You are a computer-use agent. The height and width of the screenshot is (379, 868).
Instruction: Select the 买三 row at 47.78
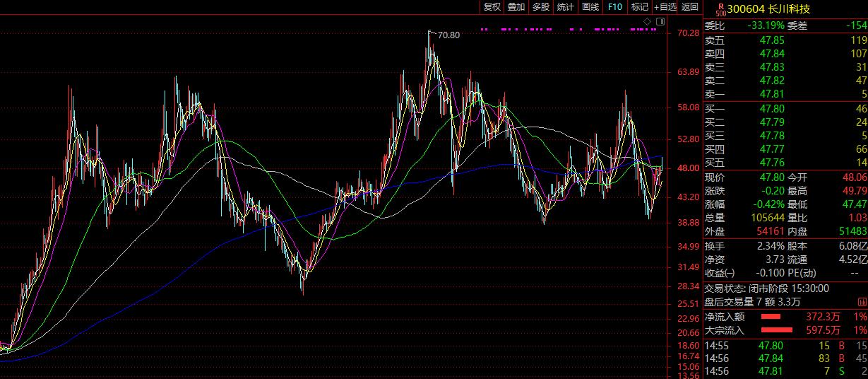pos(785,136)
